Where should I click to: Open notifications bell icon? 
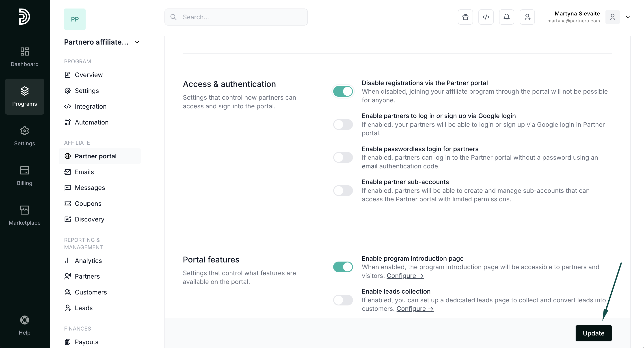[x=506, y=17]
